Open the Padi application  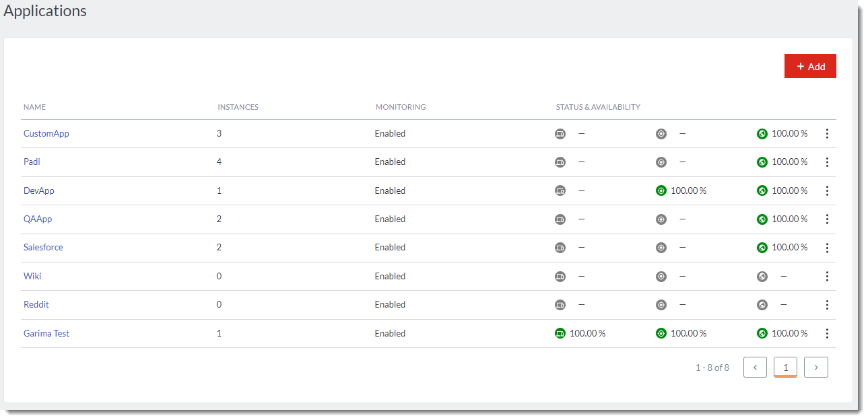coord(32,162)
